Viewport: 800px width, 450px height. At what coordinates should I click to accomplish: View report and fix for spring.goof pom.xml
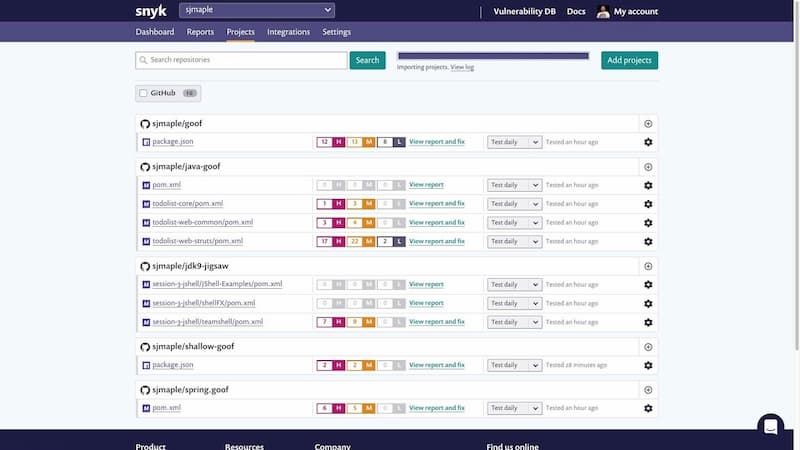click(x=437, y=408)
